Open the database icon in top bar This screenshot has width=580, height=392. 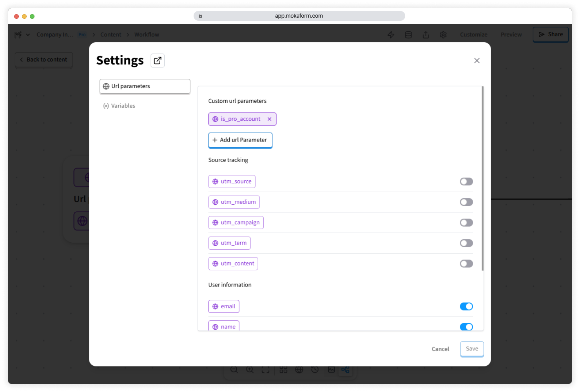point(408,35)
